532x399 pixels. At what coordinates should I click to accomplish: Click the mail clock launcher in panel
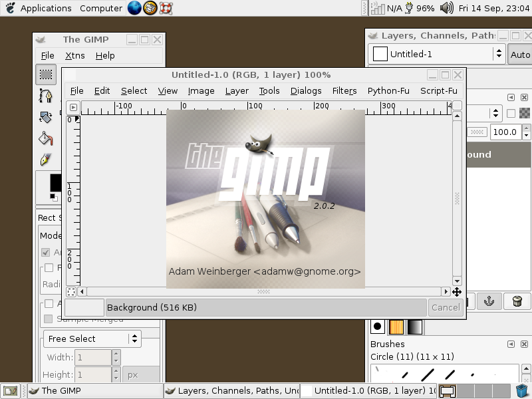[x=150, y=8]
